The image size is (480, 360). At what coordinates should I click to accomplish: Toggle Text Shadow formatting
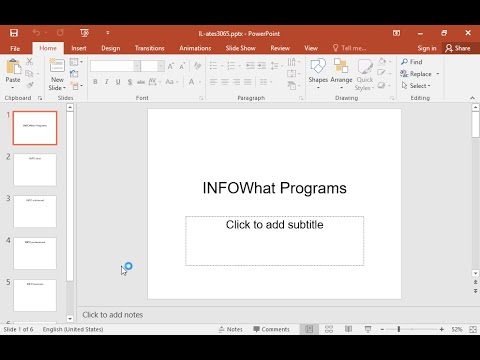[x=130, y=82]
